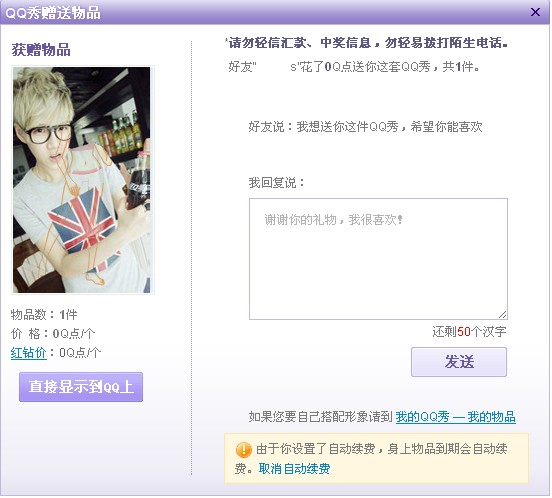Click the QQ秀赠送物品 title bar text
Screen dimensions: 552x498
click(53, 13)
